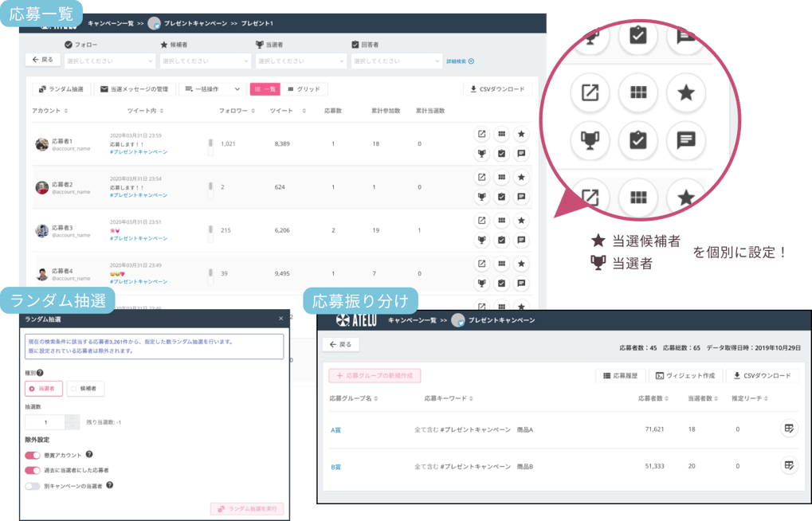Image resolution: width=812 pixels, height=521 pixels.
Task: Open 応募履歴 in 応募振り分け window
Action: pos(621,375)
